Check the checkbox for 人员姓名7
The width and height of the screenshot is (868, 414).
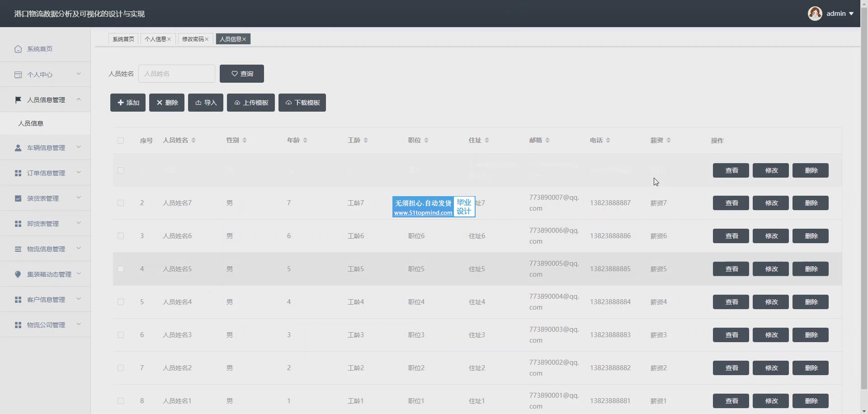(121, 203)
